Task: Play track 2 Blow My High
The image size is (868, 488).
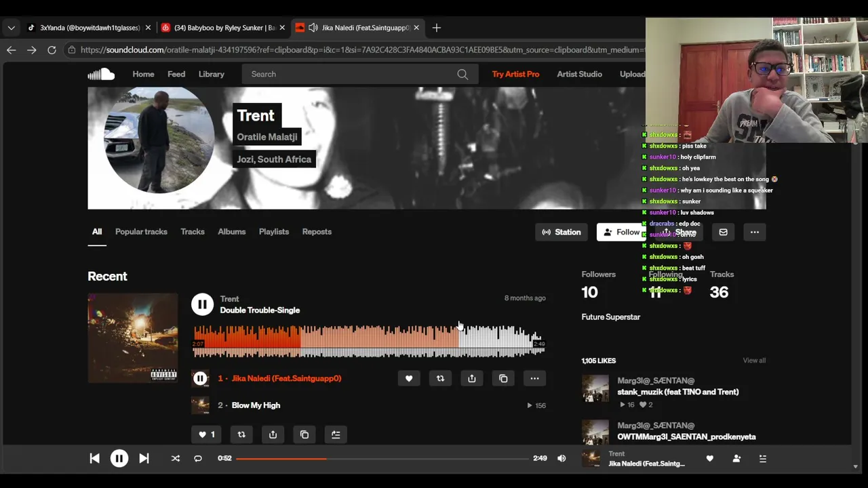Action: 256,405
